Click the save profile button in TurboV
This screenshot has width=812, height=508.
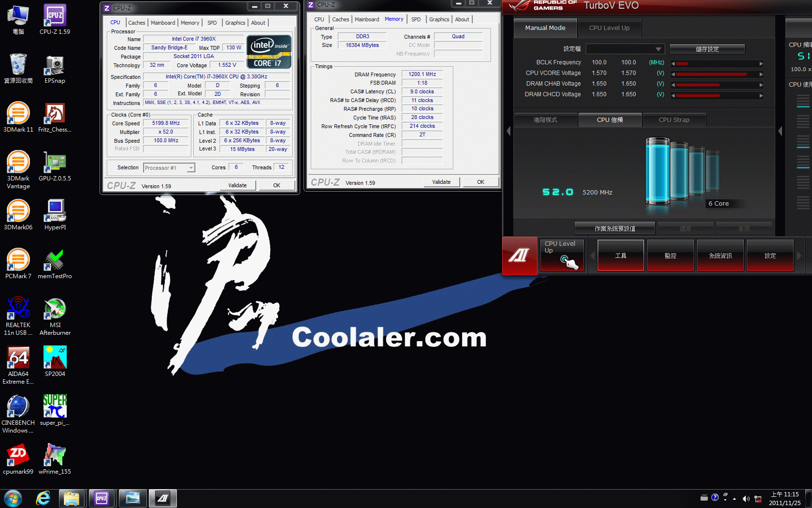click(707, 49)
